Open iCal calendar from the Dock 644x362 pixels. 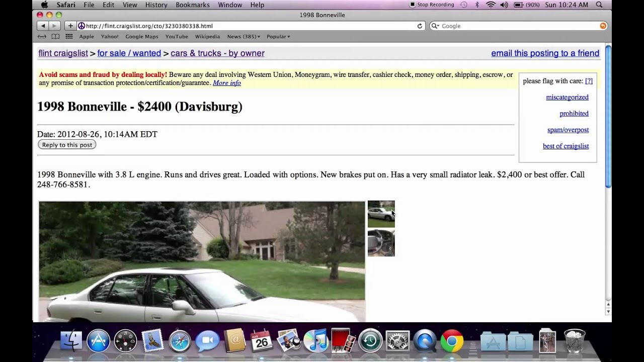click(261, 341)
